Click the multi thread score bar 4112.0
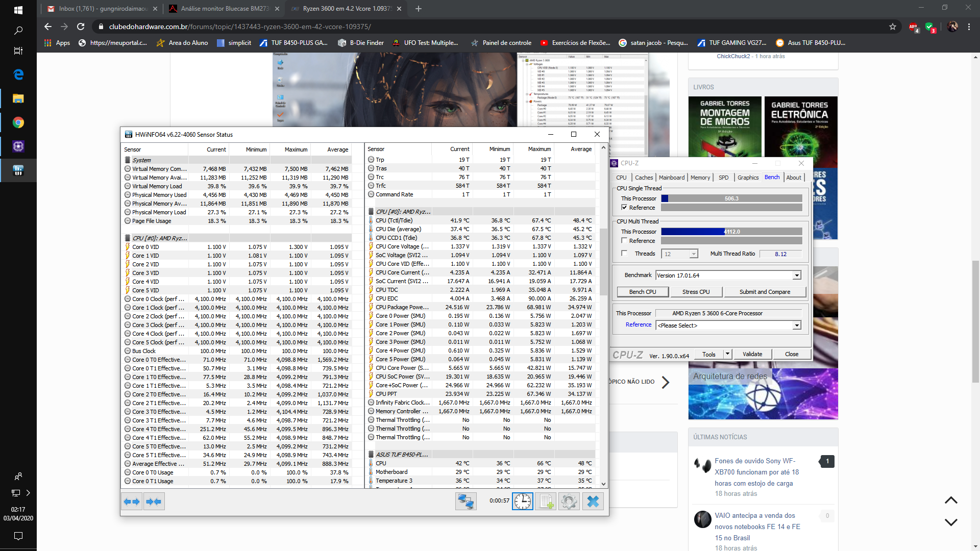 click(731, 232)
